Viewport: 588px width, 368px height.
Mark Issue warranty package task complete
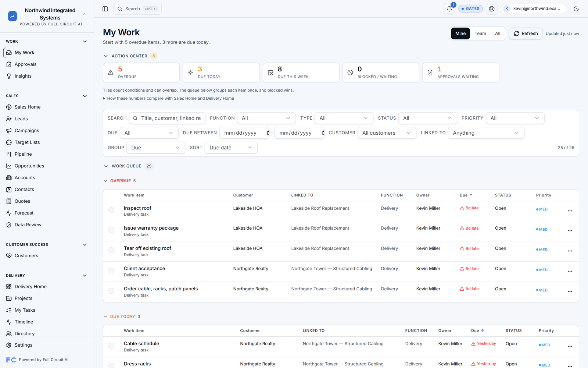(x=111, y=230)
